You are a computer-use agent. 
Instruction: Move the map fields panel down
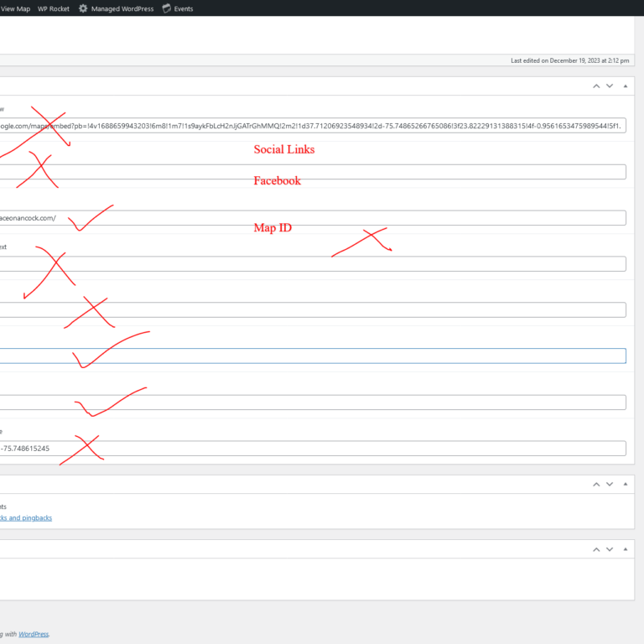click(x=610, y=86)
